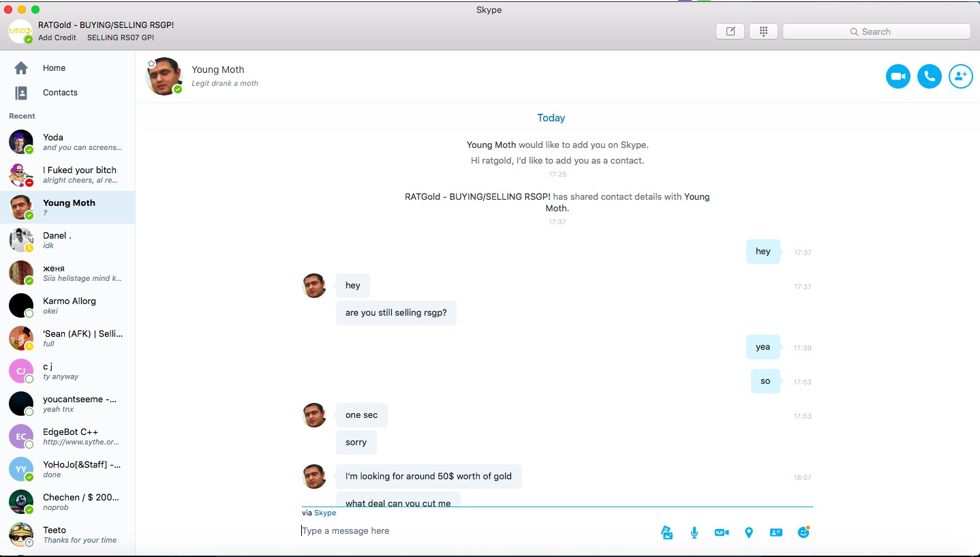Image resolution: width=980 pixels, height=557 pixels.
Task: Open the Chechen / $ 200 conversation
Action: (x=67, y=502)
